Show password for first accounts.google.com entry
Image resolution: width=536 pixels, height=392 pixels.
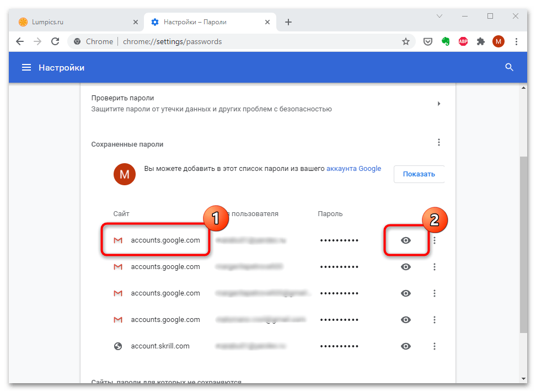[x=406, y=240]
